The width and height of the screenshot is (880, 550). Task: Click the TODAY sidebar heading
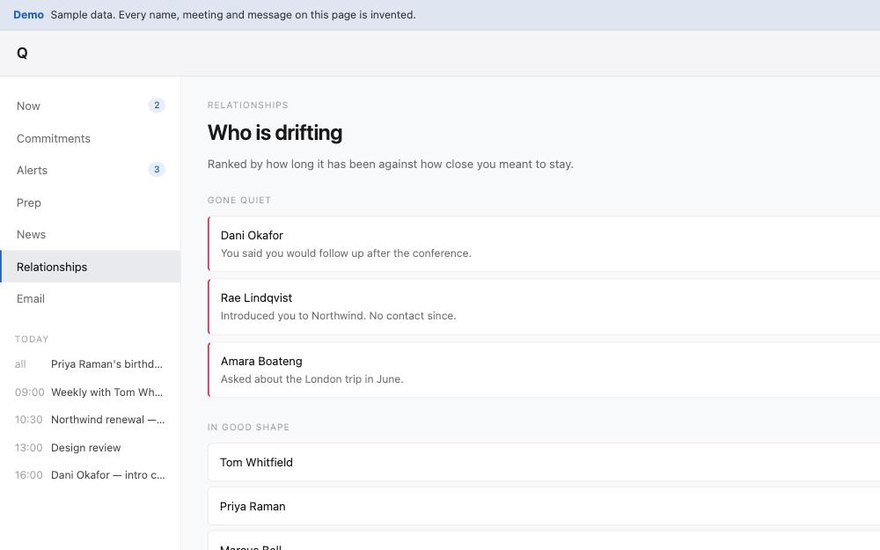31,339
